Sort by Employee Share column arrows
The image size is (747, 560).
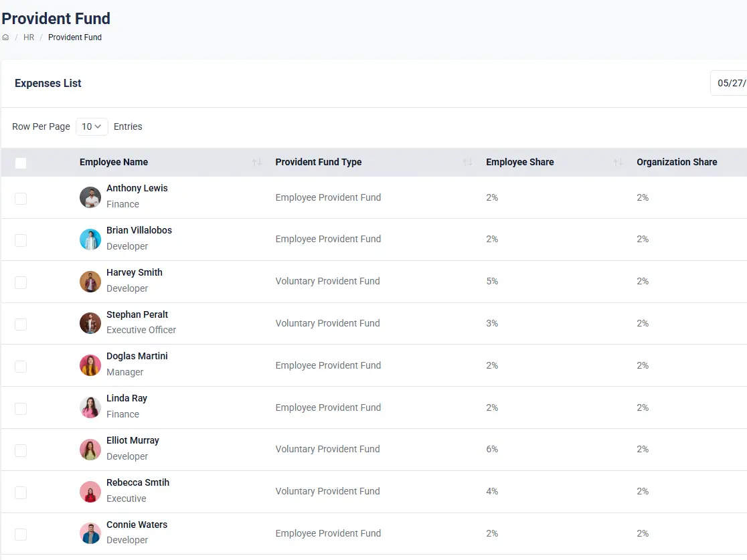pyautogui.click(x=618, y=163)
